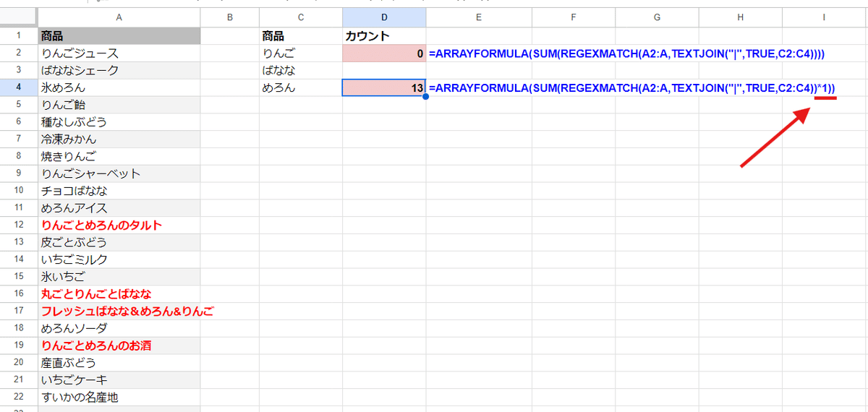Select column I header
The height and width of the screenshot is (412, 868).
pos(824,17)
